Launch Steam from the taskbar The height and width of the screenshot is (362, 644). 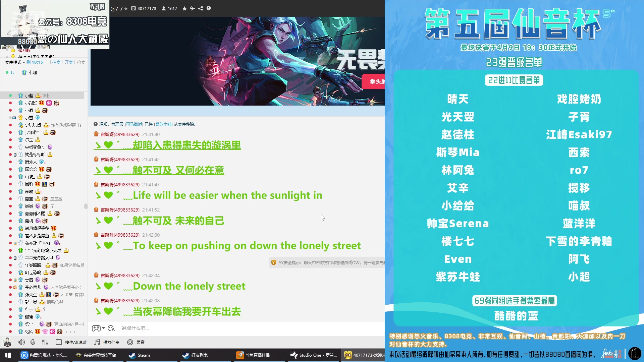tap(140, 355)
